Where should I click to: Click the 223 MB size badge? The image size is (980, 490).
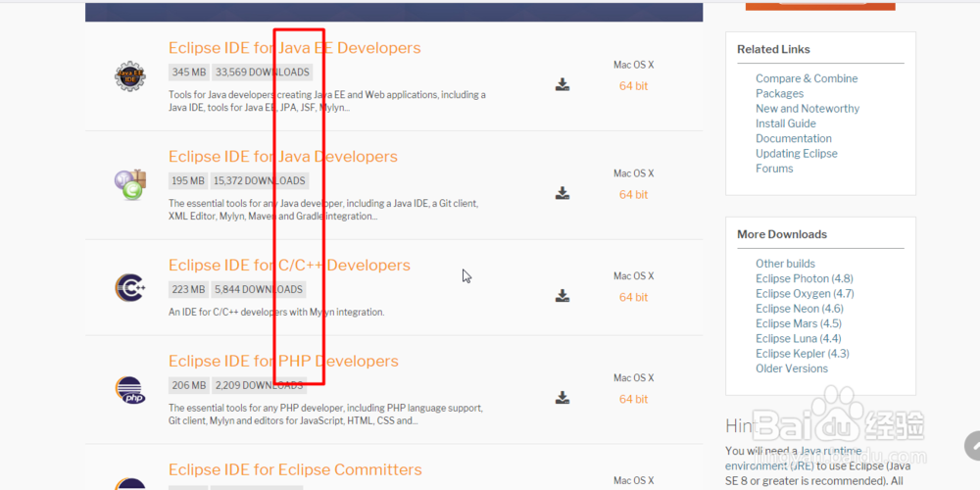pos(189,290)
